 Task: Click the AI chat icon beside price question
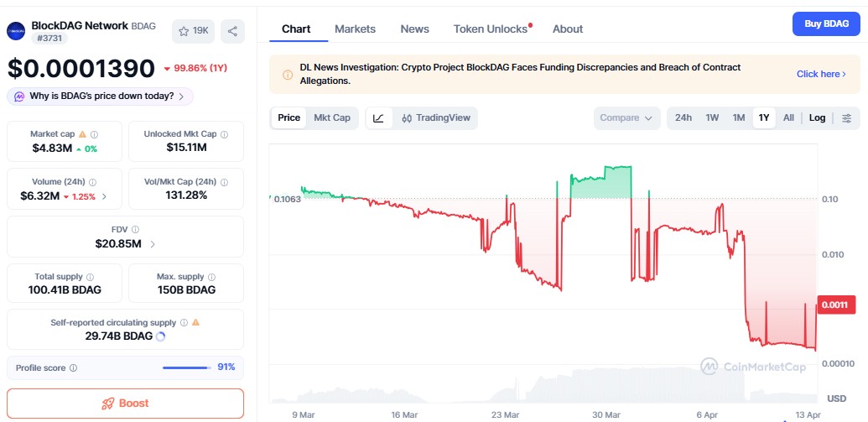coord(19,96)
